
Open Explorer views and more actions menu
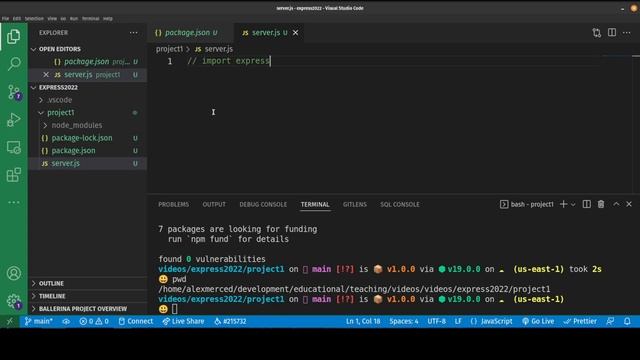pyautogui.click(x=133, y=33)
